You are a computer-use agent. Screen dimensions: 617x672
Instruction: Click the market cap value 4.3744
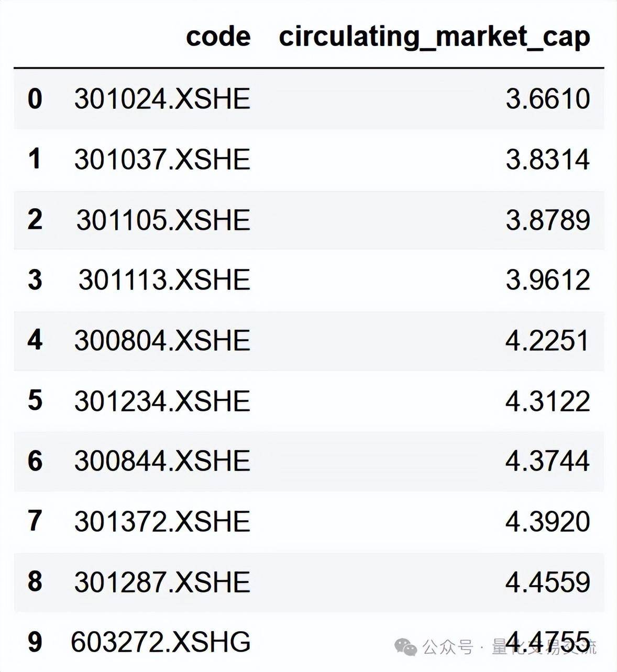point(548,461)
